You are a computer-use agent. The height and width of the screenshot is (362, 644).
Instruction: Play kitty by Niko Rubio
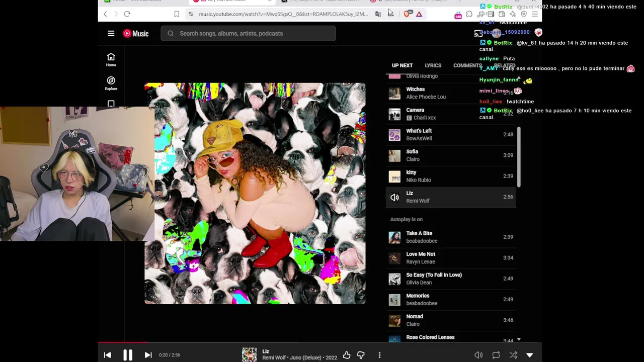tap(451, 176)
